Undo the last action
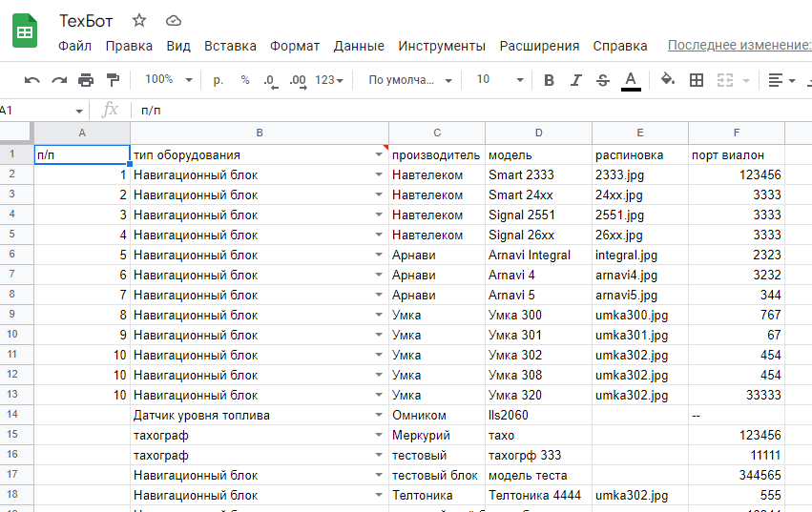This screenshot has width=812, height=512. 32,80
